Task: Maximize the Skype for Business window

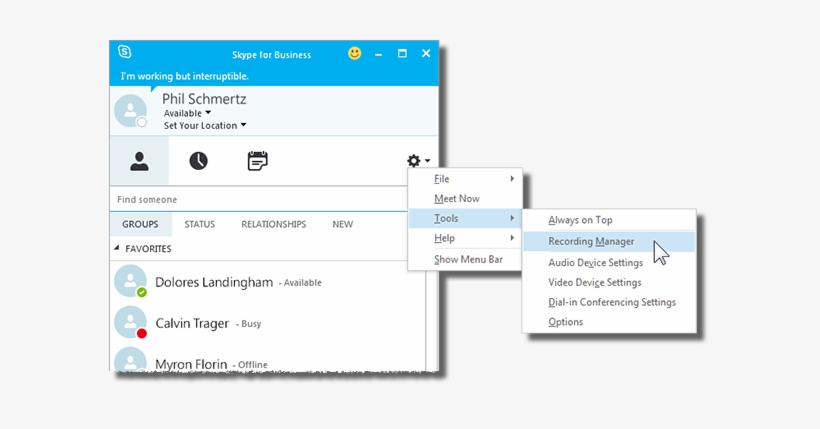Action: [x=402, y=53]
